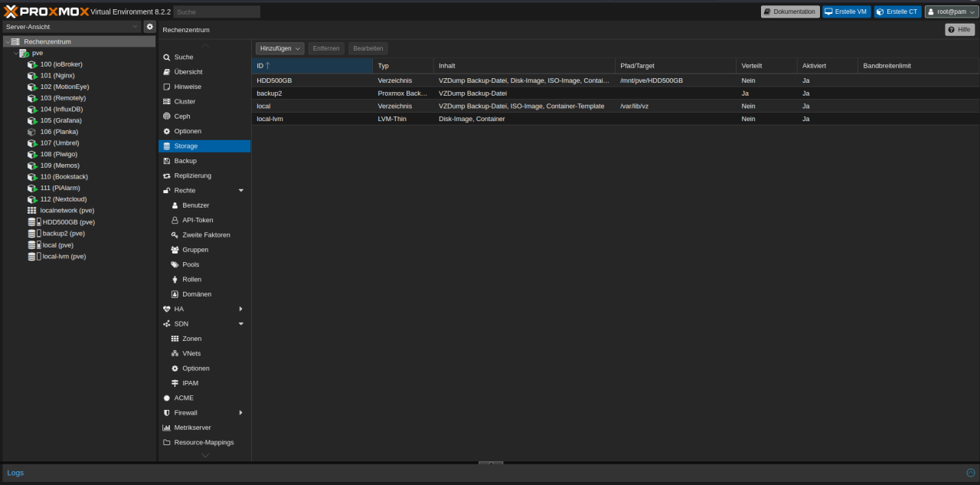The image size is (980, 485).
Task: Click the Replizierung sync icon
Action: (x=167, y=175)
